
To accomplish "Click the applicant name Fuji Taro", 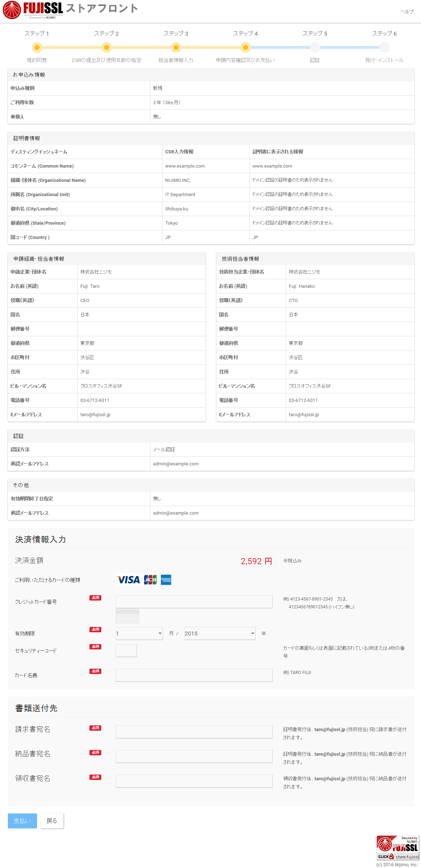I will [90, 286].
